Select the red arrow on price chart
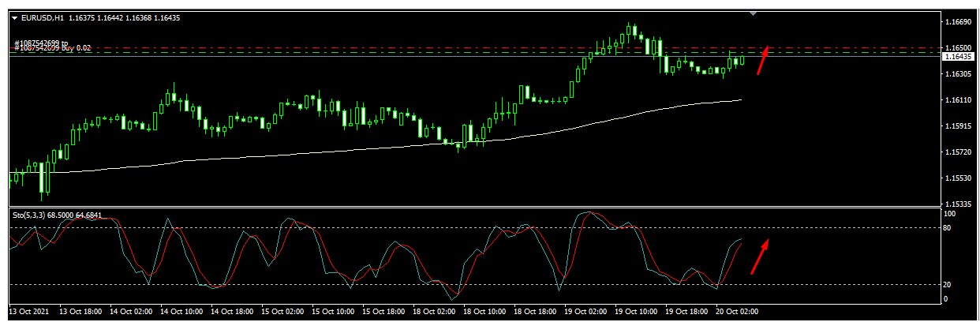 (x=763, y=59)
